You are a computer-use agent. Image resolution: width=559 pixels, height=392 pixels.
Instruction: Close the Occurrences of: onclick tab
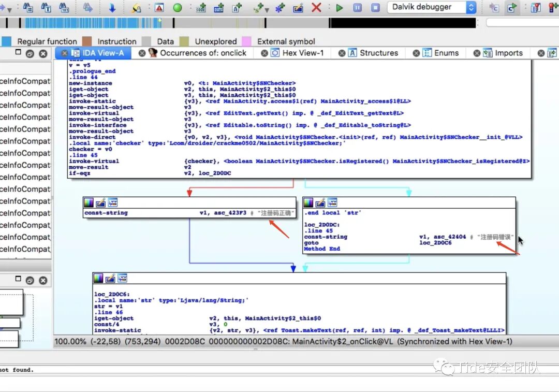point(142,53)
